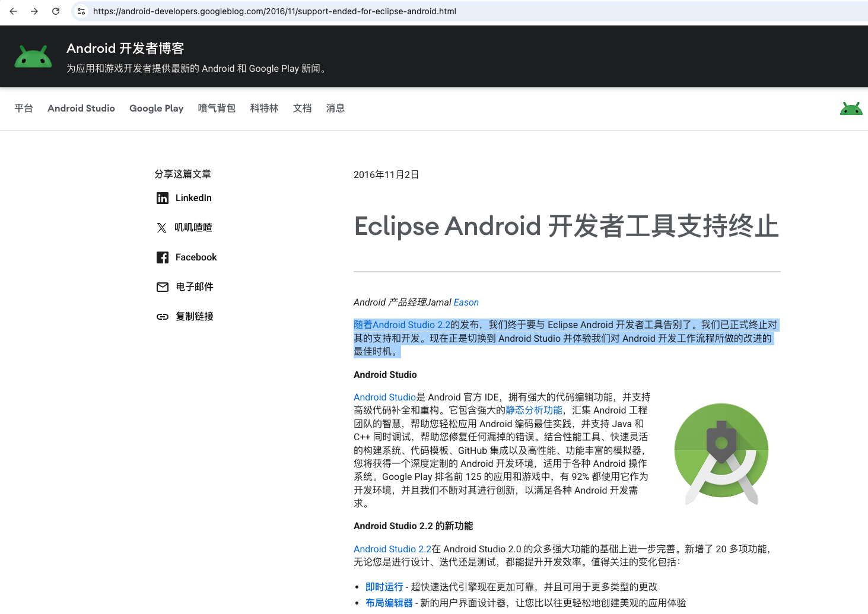
Task: Click the bold Android Studio subheading
Action: coord(385,375)
